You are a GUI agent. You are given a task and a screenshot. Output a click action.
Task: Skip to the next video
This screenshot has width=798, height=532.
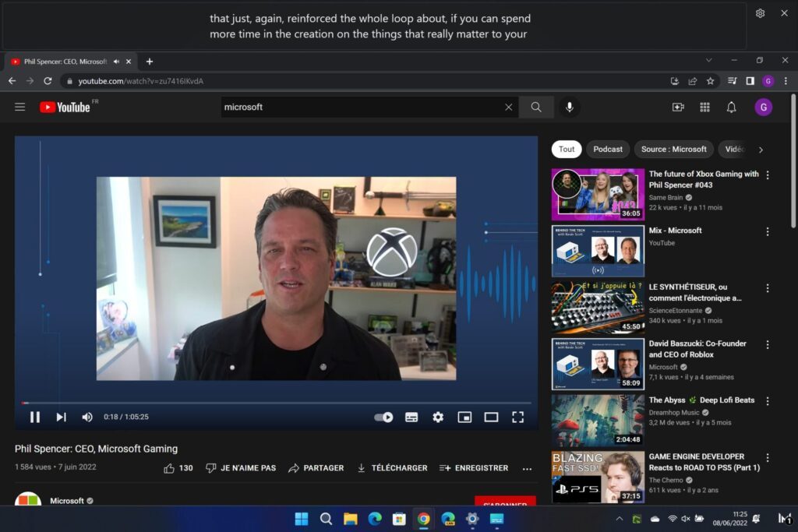pos(61,417)
